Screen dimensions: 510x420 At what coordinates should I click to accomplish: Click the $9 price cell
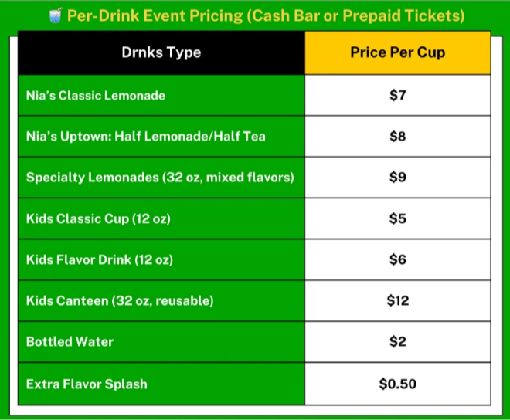pyautogui.click(x=397, y=178)
